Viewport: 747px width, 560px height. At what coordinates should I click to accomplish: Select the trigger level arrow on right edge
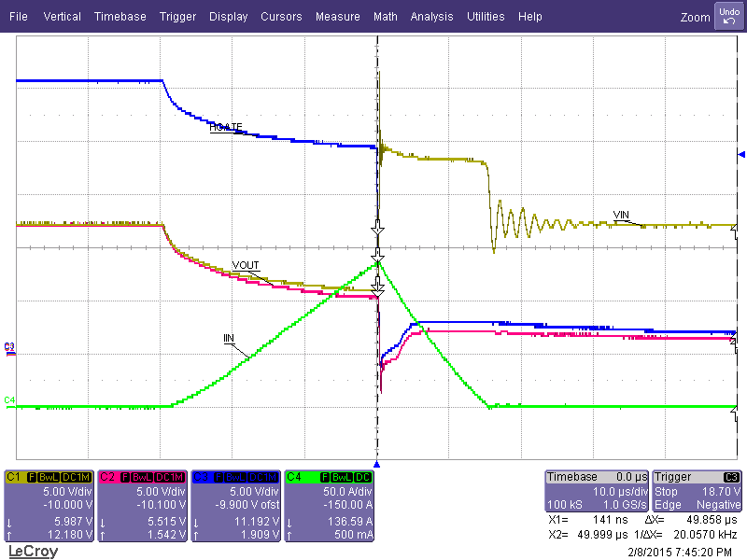pos(741,154)
